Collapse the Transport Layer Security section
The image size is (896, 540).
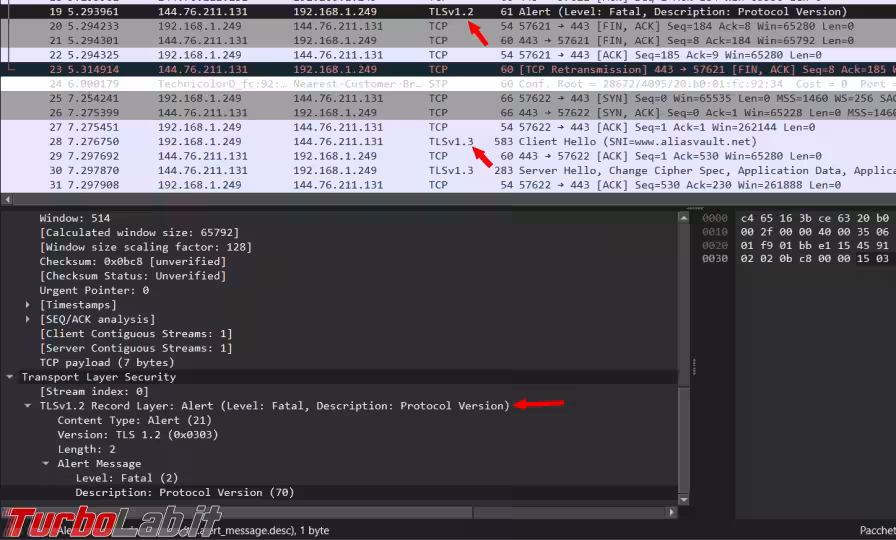click(x=11, y=377)
